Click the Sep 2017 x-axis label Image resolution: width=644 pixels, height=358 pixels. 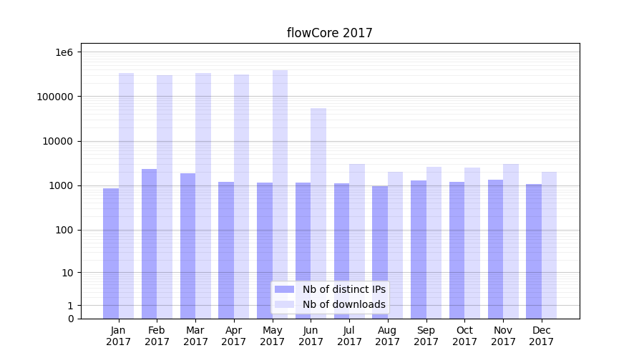(x=426, y=336)
